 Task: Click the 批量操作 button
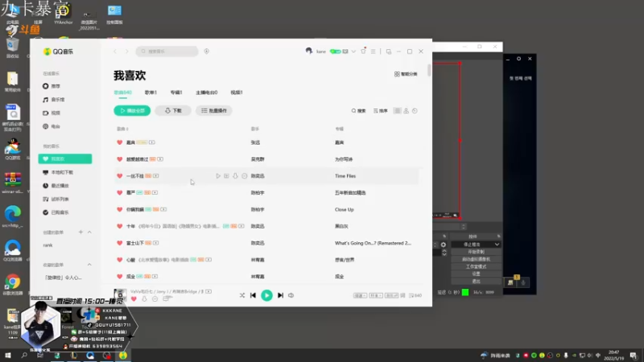tap(214, 111)
